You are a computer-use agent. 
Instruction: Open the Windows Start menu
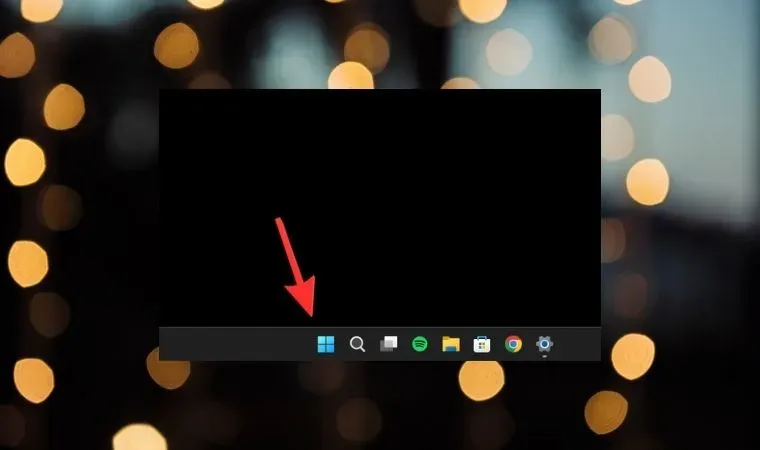coord(326,344)
